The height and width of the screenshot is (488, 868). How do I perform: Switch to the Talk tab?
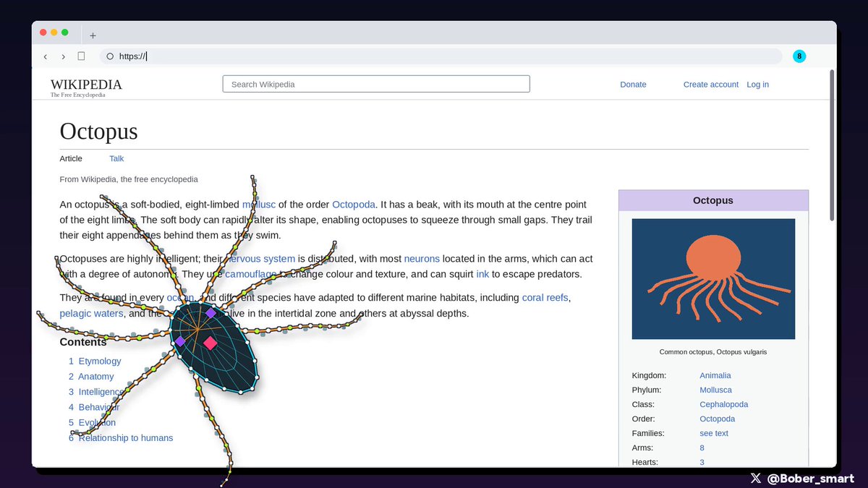point(116,158)
